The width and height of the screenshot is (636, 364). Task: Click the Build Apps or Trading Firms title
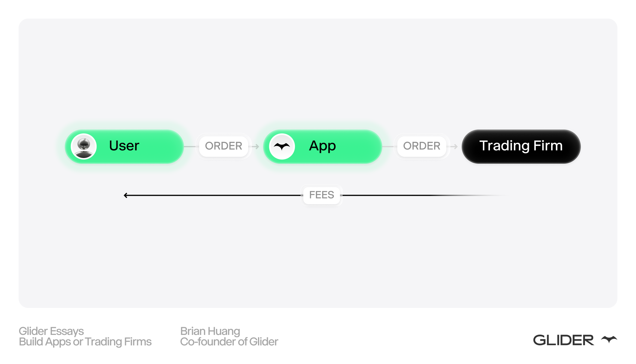click(x=85, y=342)
